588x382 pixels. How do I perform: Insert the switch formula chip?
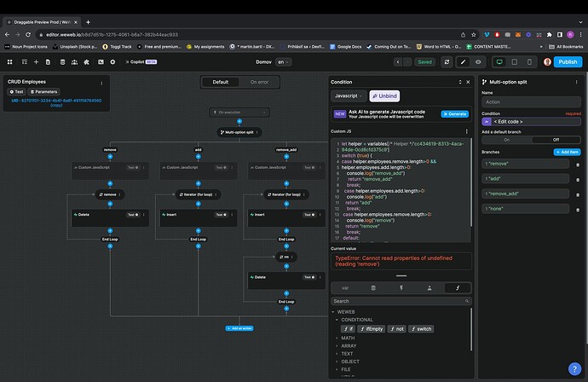[x=421, y=329]
